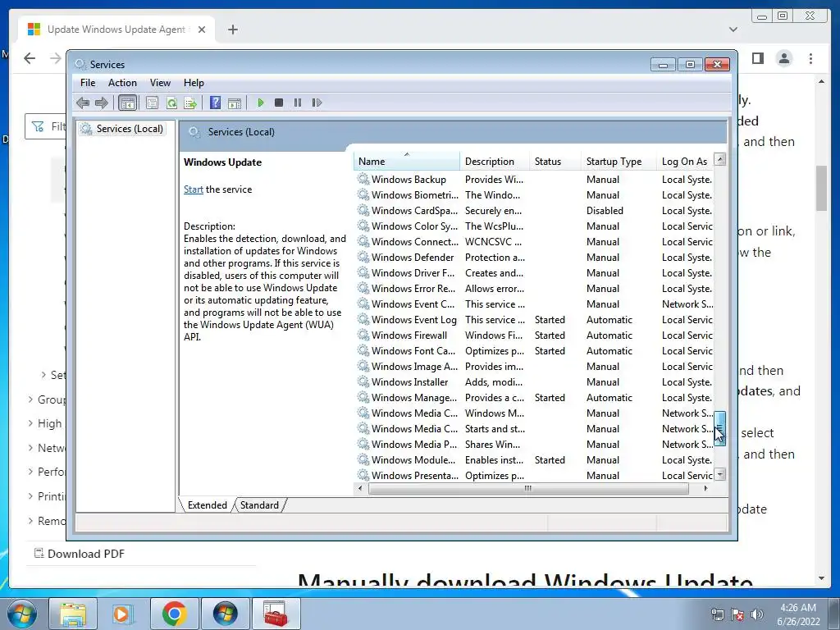Open Chrome tab search chevron
The width and height of the screenshot is (840, 630).
pyautogui.click(x=733, y=30)
